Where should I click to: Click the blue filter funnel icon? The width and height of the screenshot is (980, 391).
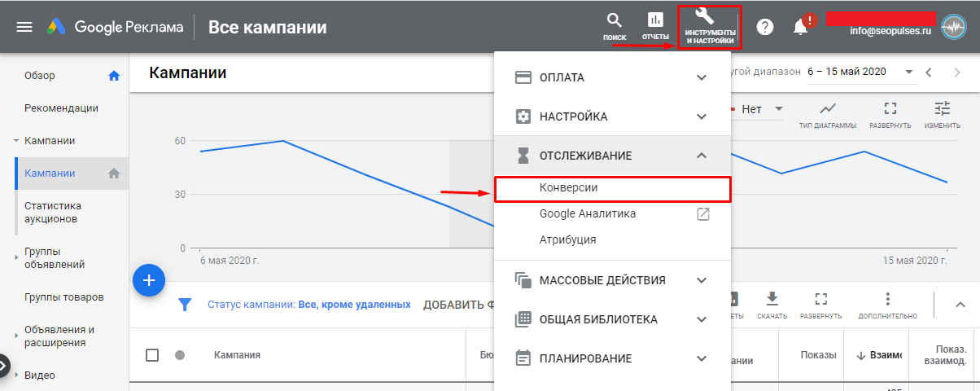coord(185,305)
